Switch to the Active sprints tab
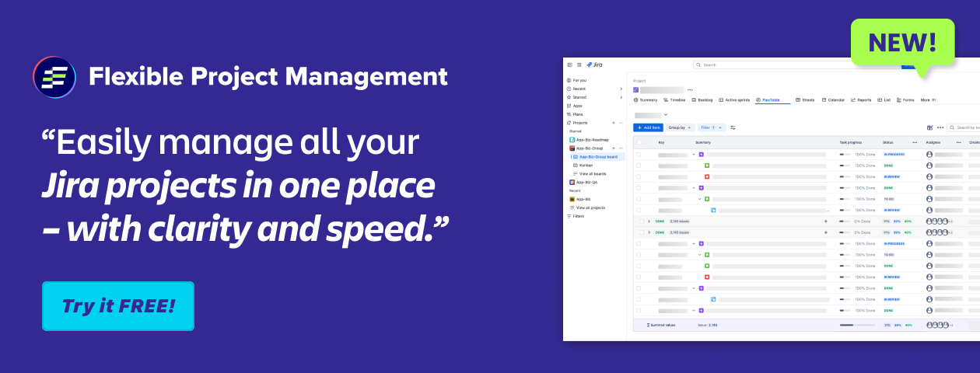Screen dimensions: 980x373 click(x=735, y=100)
